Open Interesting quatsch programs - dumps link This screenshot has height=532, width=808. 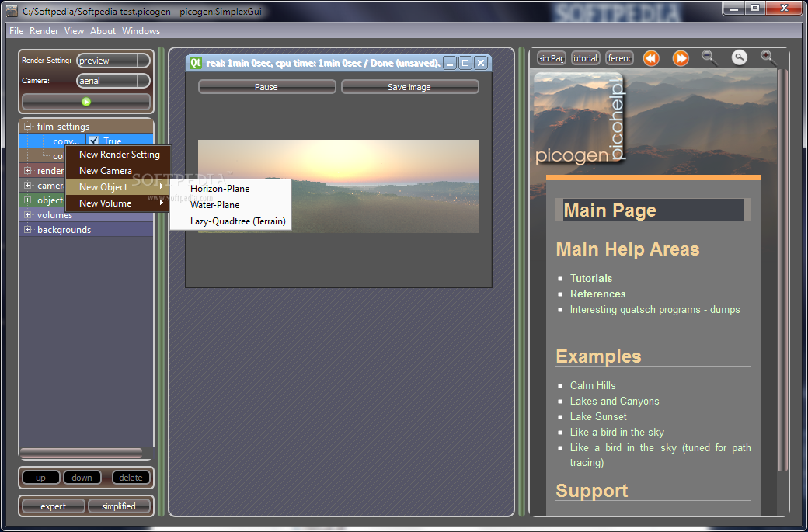coord(655,310)
